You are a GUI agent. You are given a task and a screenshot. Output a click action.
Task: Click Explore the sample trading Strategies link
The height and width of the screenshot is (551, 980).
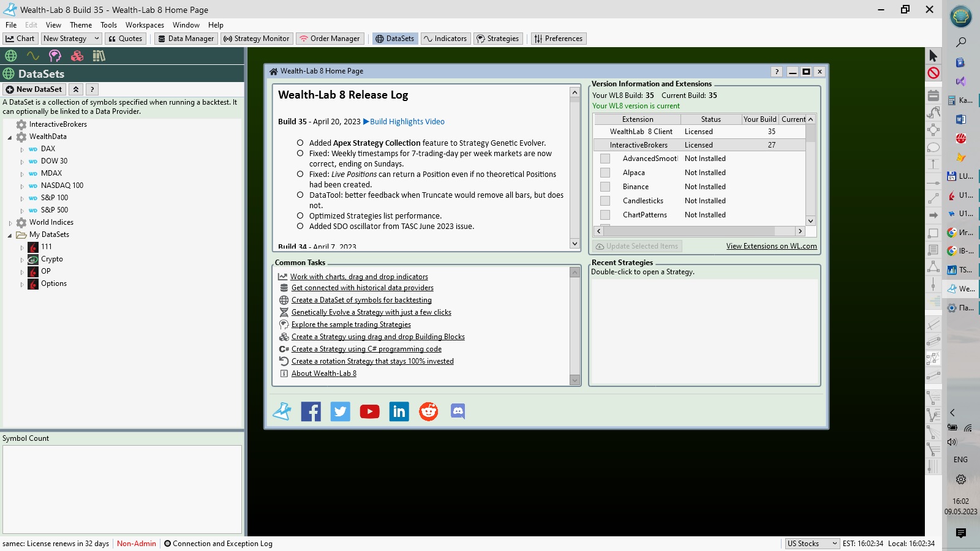(x=351, y=324)
